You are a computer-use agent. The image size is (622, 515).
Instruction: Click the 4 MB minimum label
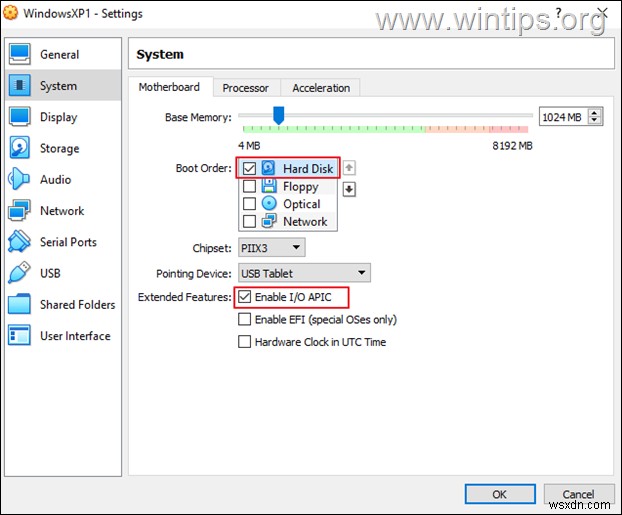click(x=249, y=146)
